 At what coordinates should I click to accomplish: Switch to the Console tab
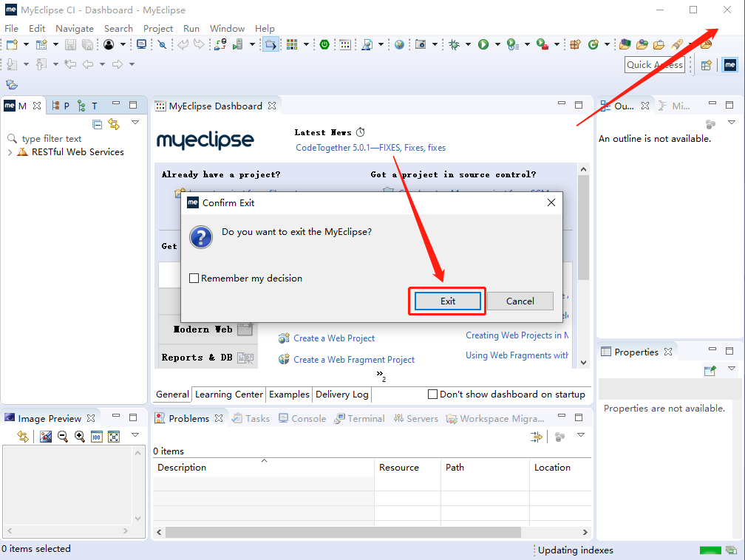(x=303, y=418)
